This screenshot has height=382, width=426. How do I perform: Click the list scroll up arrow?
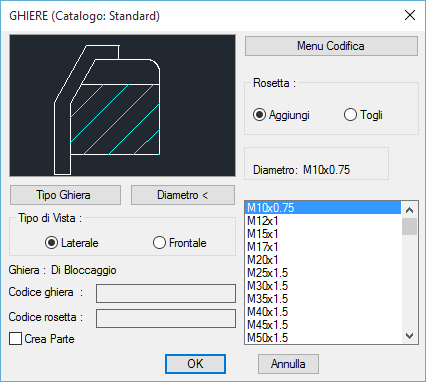409,210
